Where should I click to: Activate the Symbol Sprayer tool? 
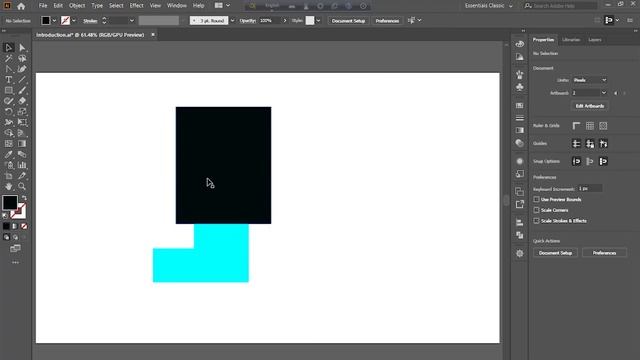[9, 165]
